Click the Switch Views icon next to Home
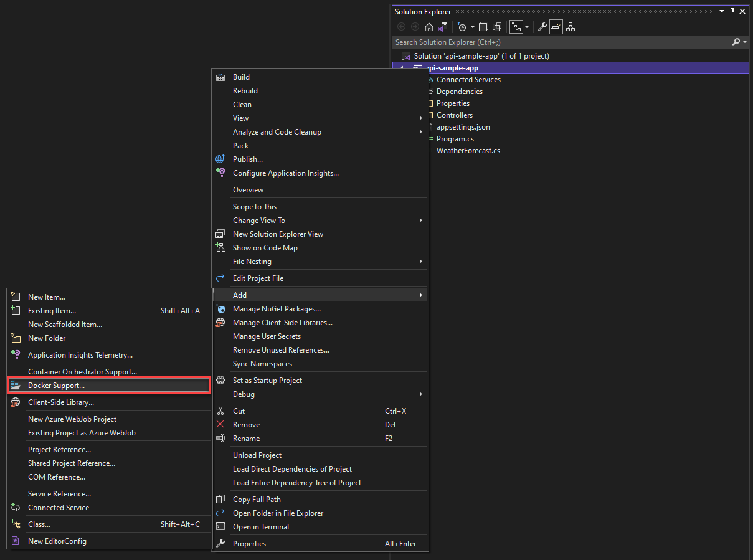The height and width of the screenshot is (560, 753). (x=443, y=27)
